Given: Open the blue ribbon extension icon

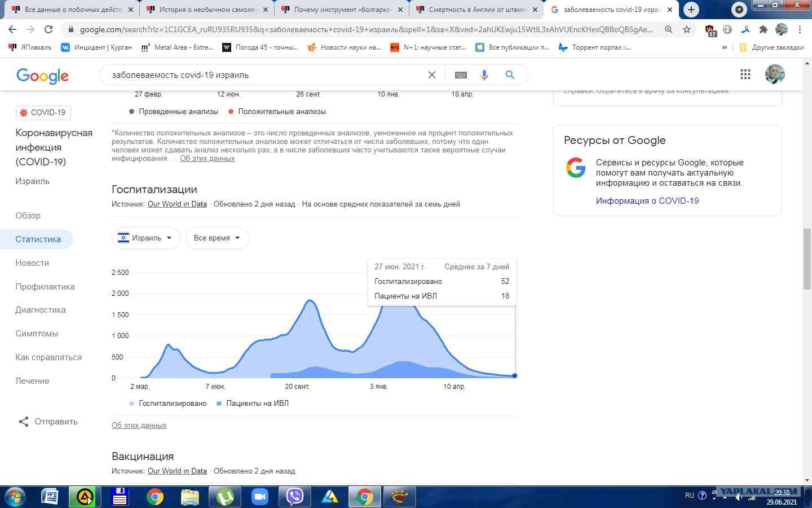Looking at the screenshot, I should (745, 29).
